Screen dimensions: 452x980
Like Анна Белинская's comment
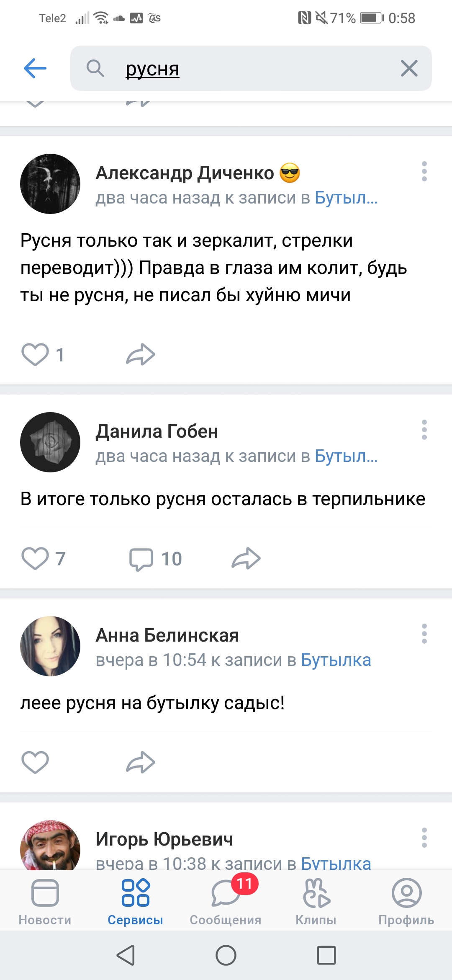pos(35,762)
